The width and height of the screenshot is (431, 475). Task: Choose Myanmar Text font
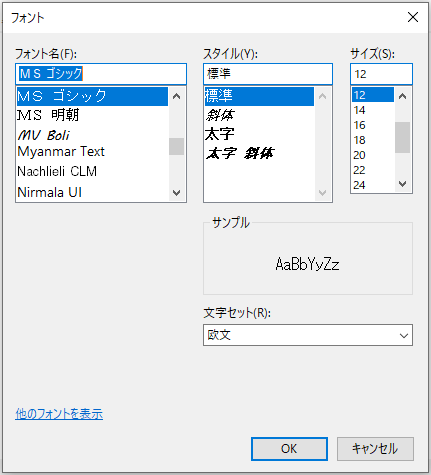[92, 152]
